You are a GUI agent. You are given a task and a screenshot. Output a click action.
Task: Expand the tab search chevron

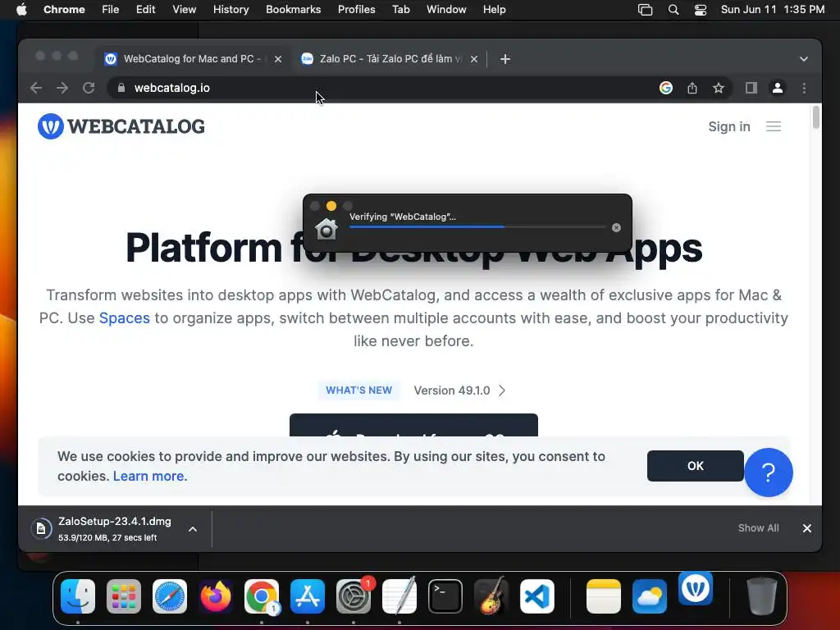tap(803, 59)
